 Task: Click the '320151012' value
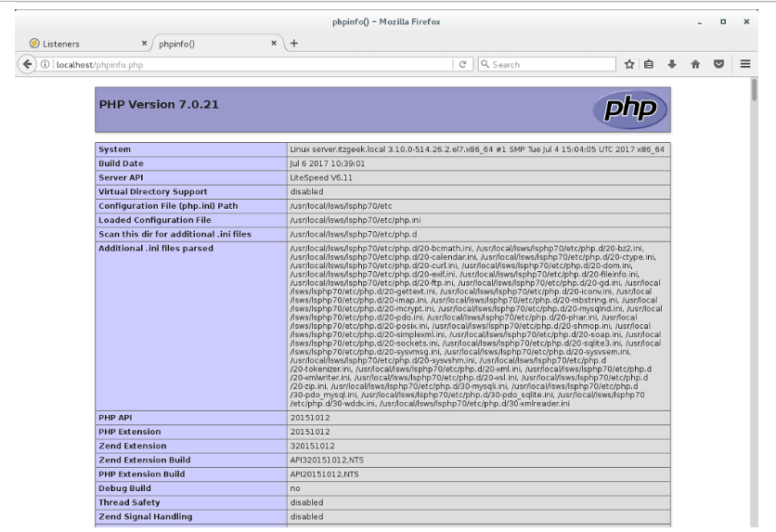click(x=312, y=446)
